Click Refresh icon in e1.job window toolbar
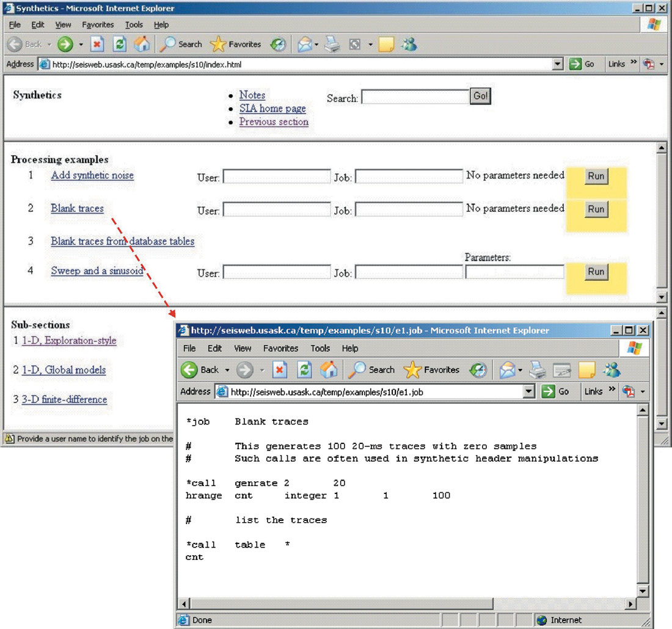The height and width of the screenshot is (629, 672). pyautogui.click(x=304, y=370)
